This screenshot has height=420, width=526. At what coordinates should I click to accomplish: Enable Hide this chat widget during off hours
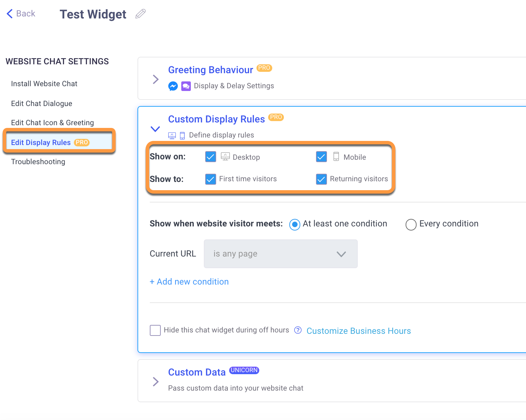[x=155, y=330]
